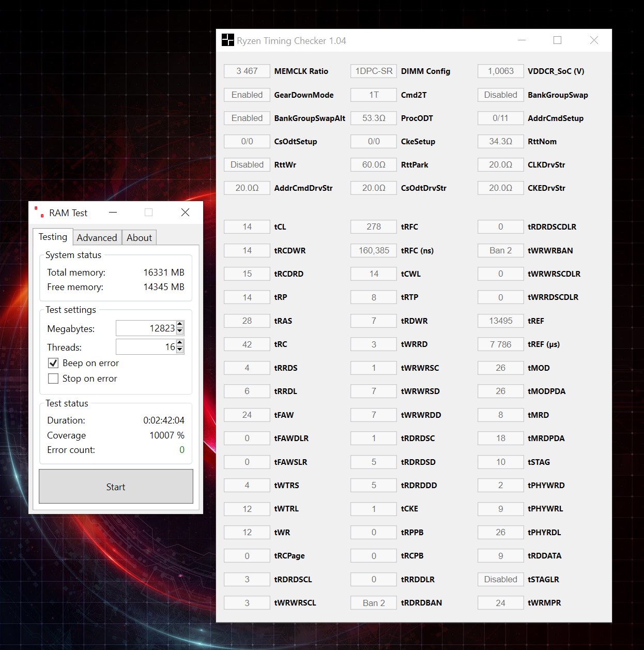Decrease Threads with the down stepper arrow
The width and height of the screenshot is (644, 650).
click(180, 350)
